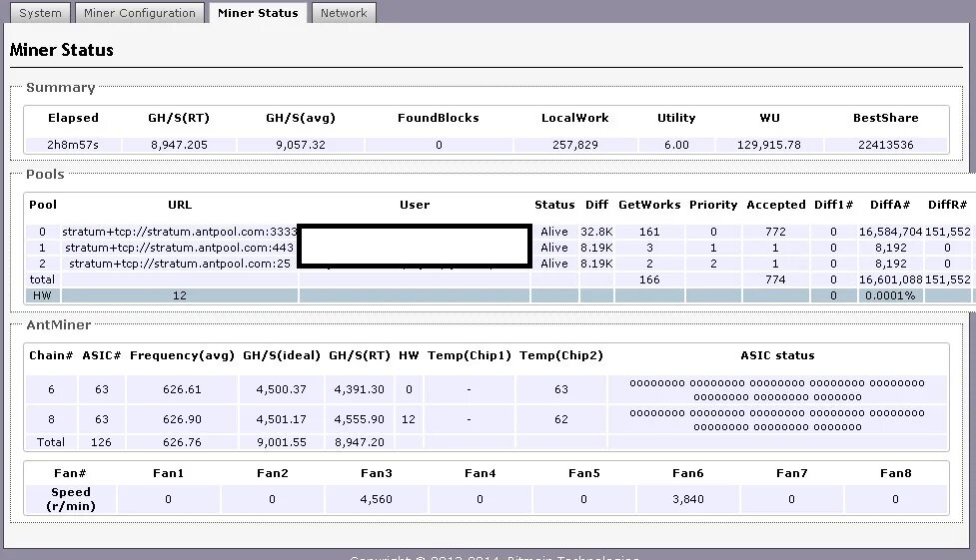Click the Miner Status page heading
The image size is (976, 560).
[x=62, y=50]
